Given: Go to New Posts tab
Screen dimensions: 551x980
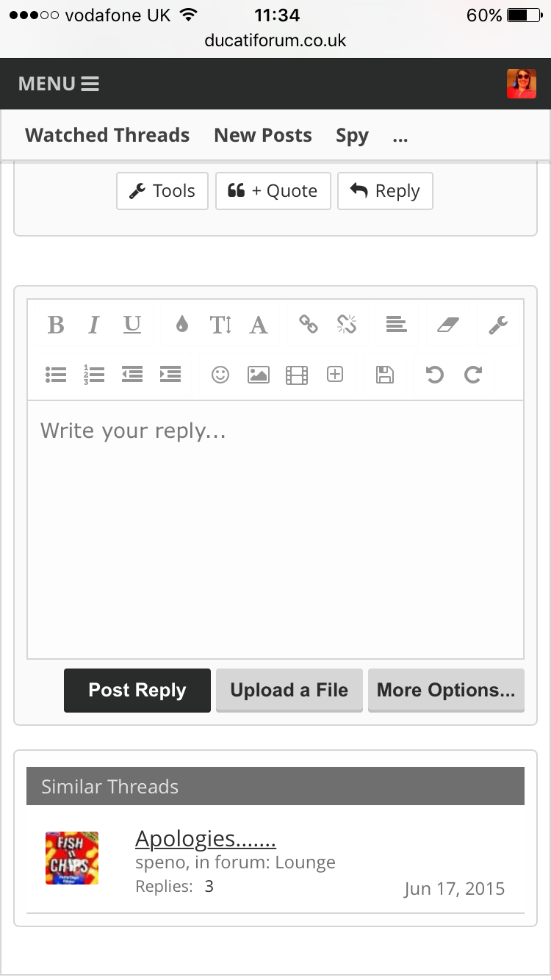Looking at the screenshot, I should tap(263, 135).
